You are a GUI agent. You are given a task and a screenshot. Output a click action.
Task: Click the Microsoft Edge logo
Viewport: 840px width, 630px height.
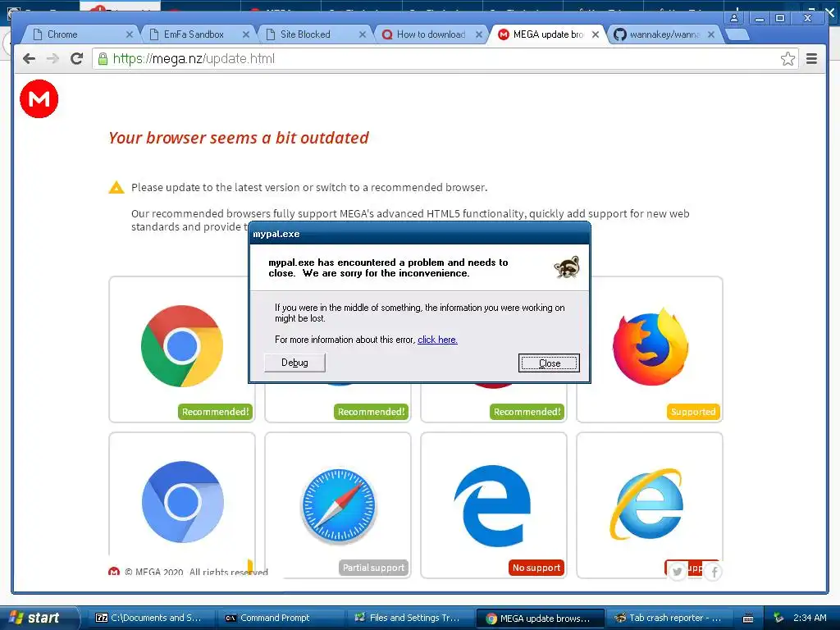pos(493,505)
